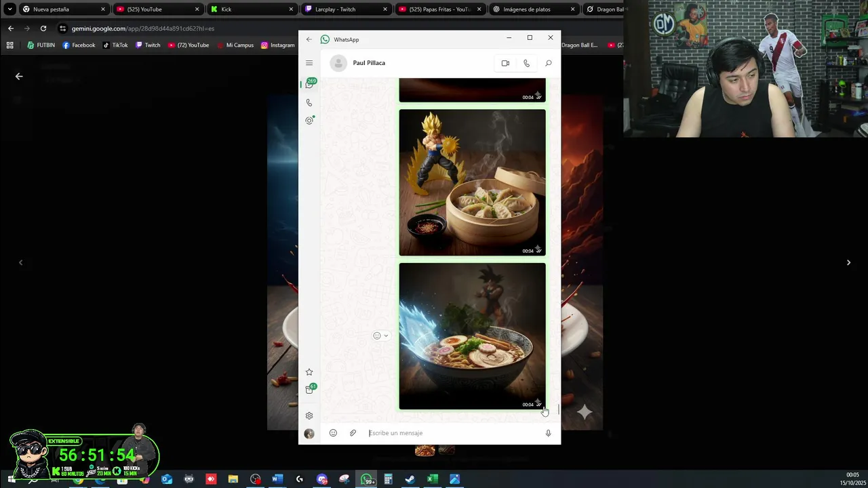Start a voice call with Paul Pillaca
868x488 pixels.
pos(526,63)
